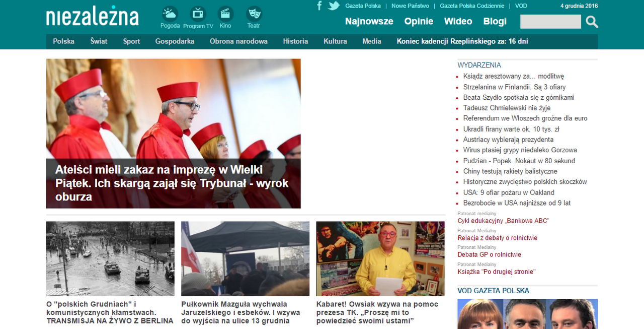Read 'Strzelanina w Finlandii' news item
Screen dimensions: 644x329
coord(507,87)
